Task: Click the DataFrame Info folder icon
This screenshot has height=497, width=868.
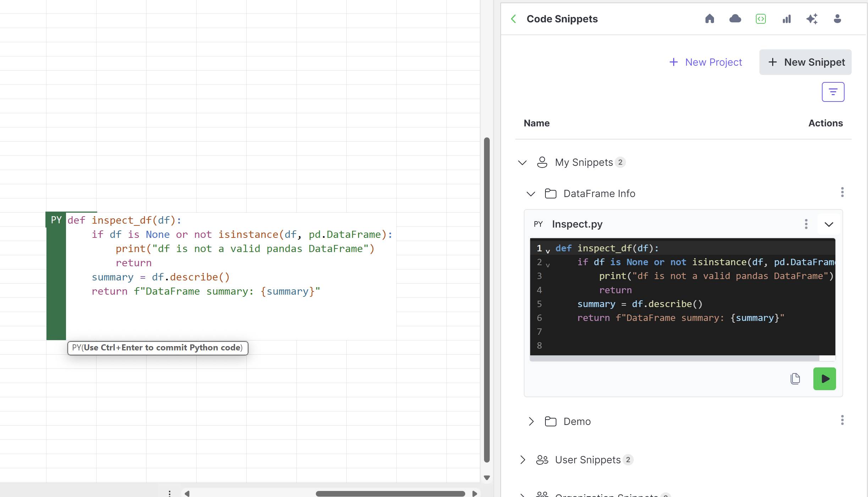Action: point(550,193)
